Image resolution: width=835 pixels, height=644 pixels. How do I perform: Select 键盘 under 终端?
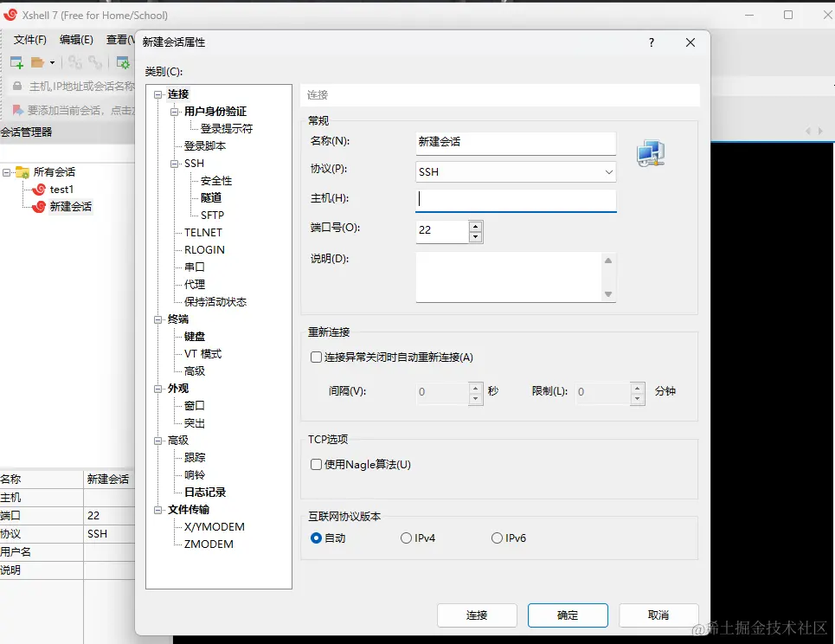point(195,337)
